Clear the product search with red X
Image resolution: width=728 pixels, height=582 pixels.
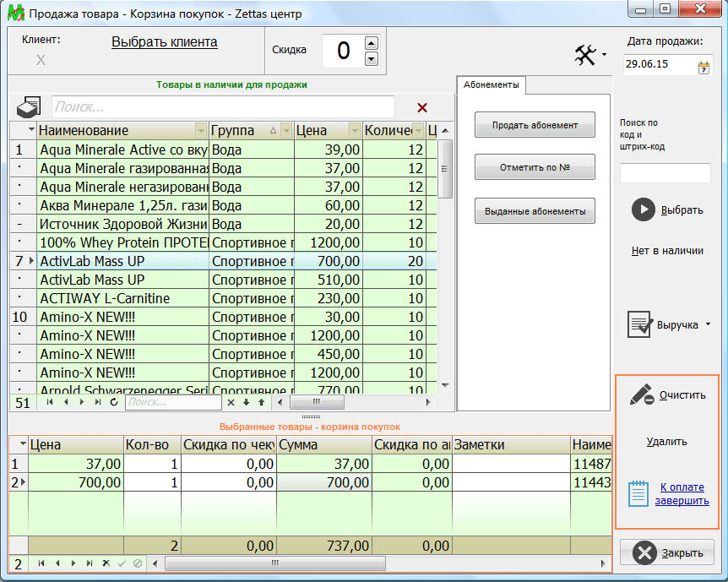(422, 107)
